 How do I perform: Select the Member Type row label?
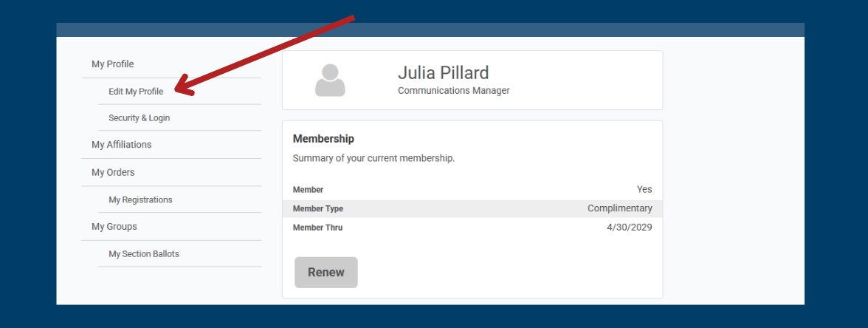(318, 209)
